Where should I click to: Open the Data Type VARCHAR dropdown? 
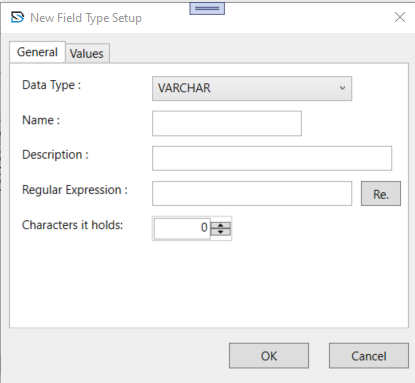[252, 88]
